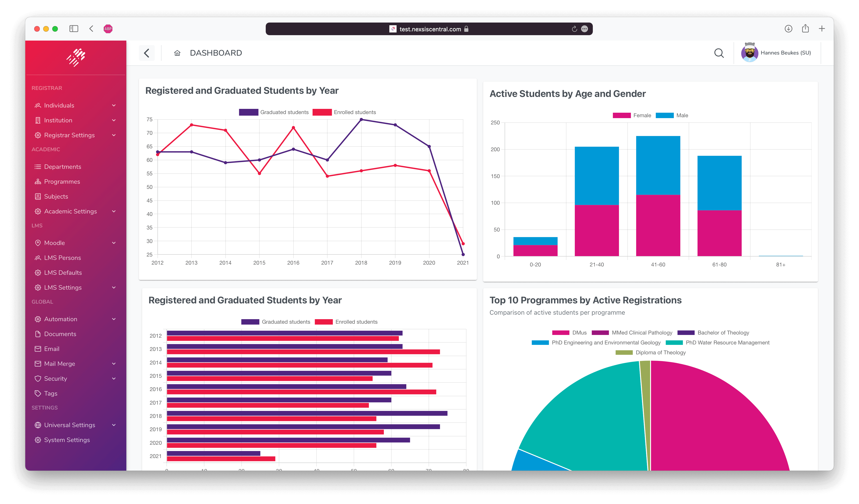This screenshot has height=504, width=859.
Task: Click the Enrolled students red legend swatch in bar chart
Action: click(323, 322)
